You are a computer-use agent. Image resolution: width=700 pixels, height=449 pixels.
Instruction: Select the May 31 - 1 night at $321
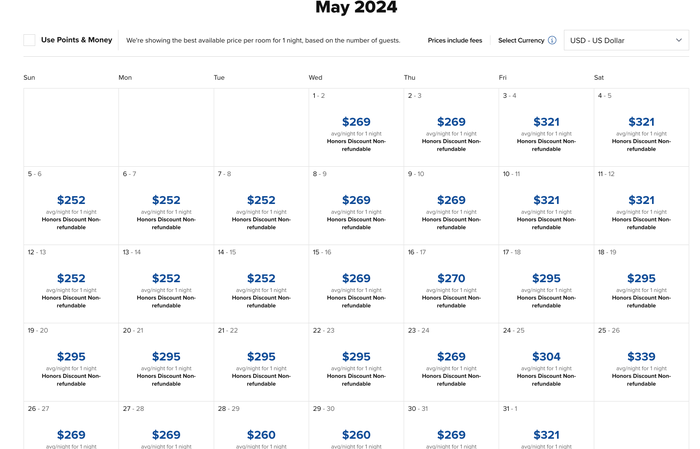point(546,425)
